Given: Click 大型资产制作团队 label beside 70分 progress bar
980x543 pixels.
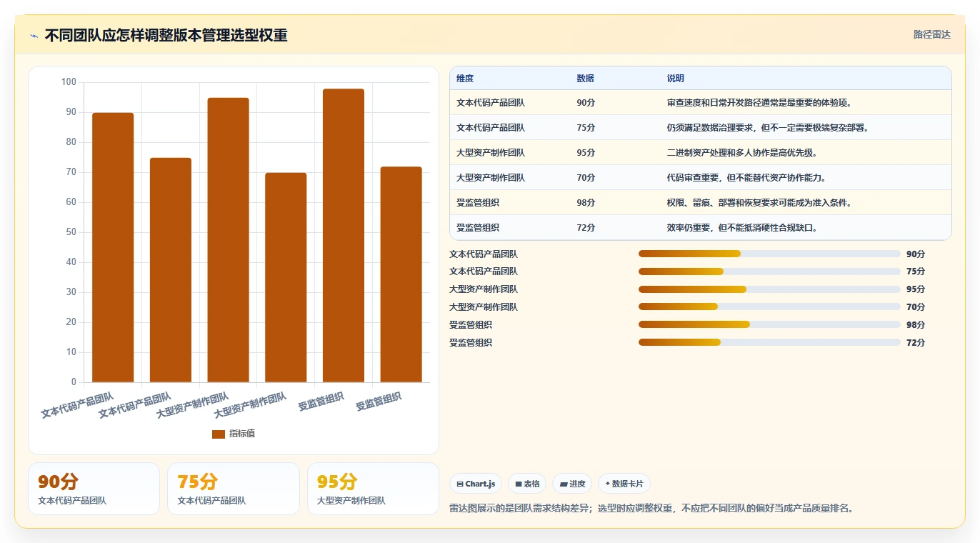Looking at the screenshot, I should (484, 307).
